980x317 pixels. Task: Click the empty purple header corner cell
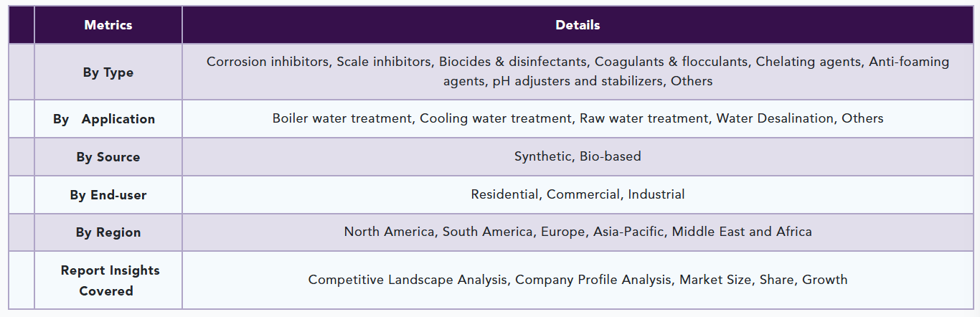click(22, 25)
